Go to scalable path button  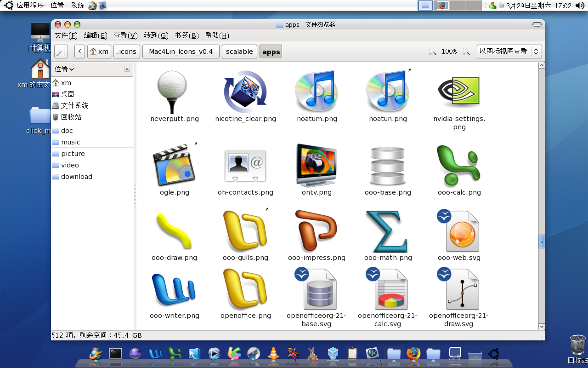239,52
